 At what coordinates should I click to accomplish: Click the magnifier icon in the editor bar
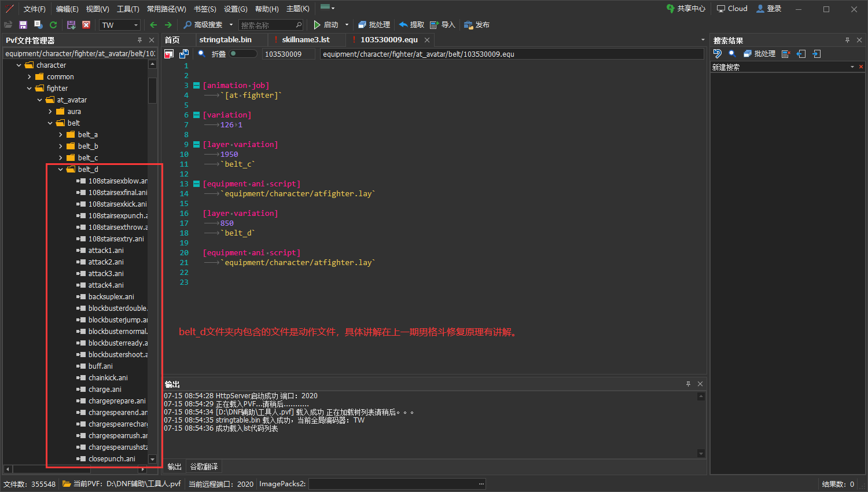tap(201, 53)
